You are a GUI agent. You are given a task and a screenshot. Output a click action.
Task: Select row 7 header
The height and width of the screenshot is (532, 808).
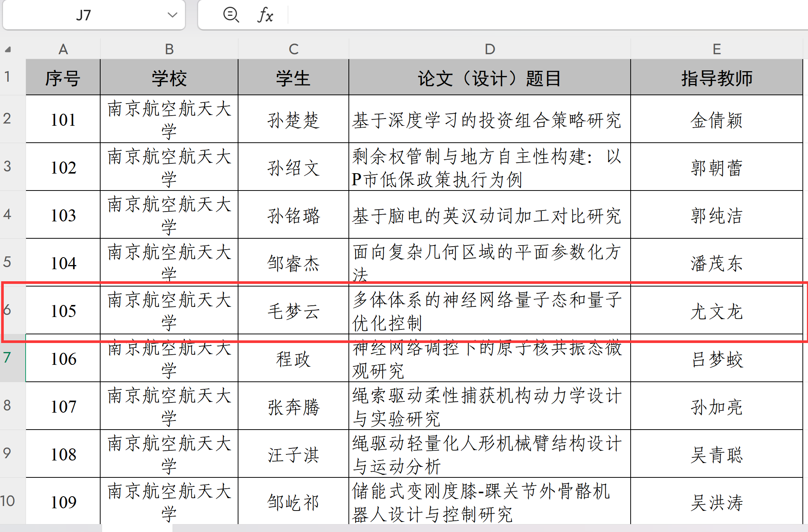8,358
